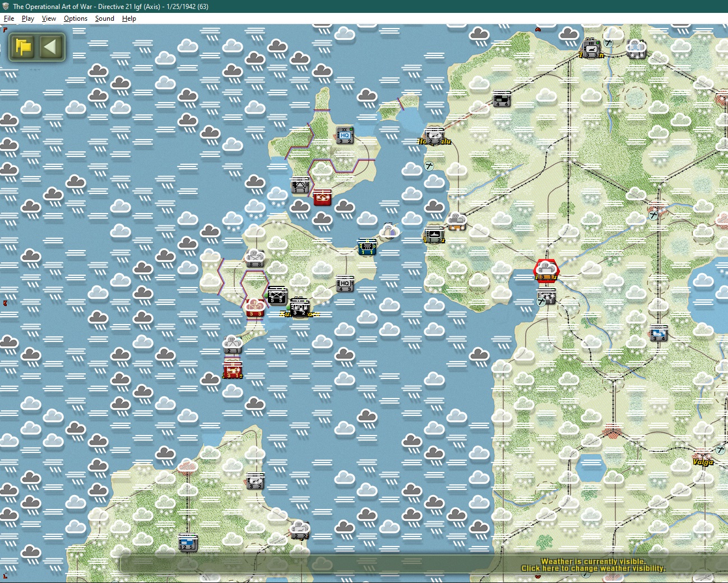Select the XX HQ unit rated 3-2
The image size is (728, 583).
pos(345,136)
